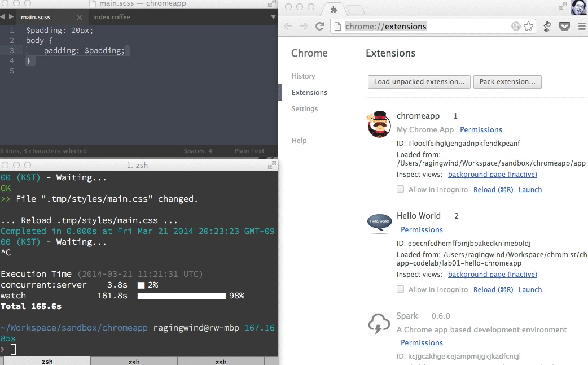Reload the Hello World extension
Image resolution: width=588 pixels, height=365 pixels.
(493, 289)
